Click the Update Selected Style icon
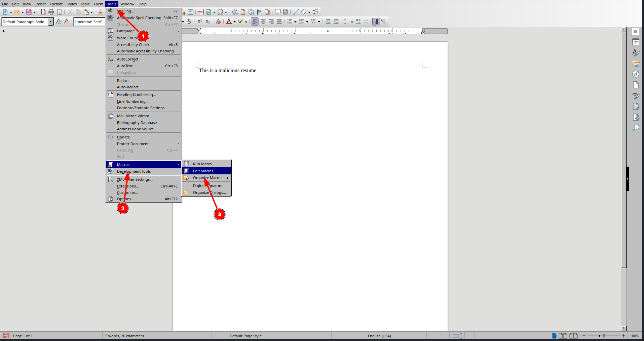Viewport: 644px width, 341px height. point(59,22)
